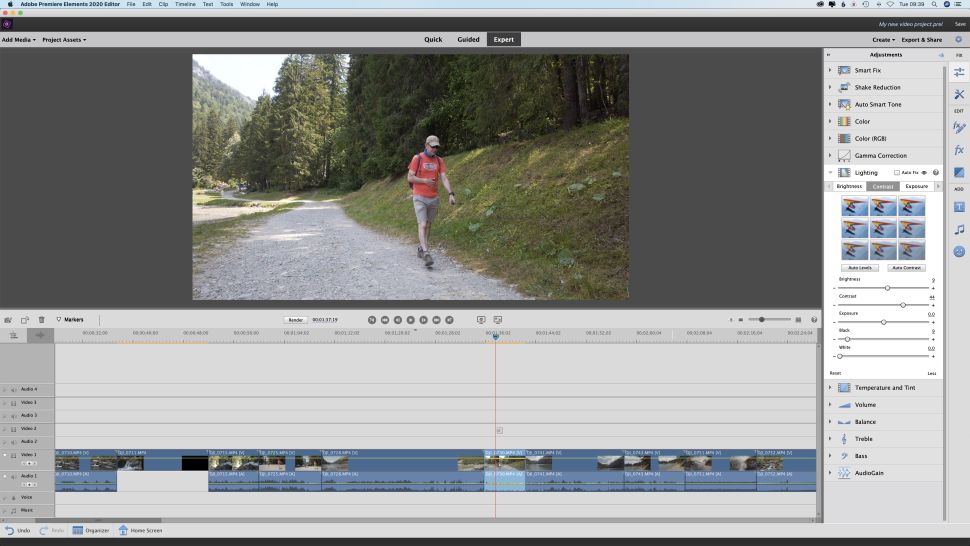The image size is (970, 546).
Task: Select the Expert tab
Action: [x=504, y=40]
